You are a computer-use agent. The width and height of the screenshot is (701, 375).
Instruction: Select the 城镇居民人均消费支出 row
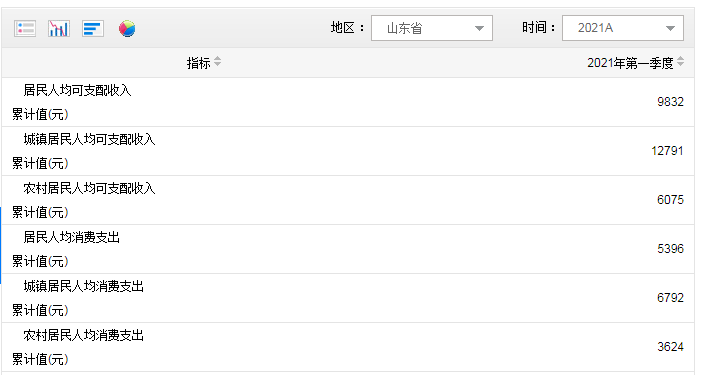348,298
